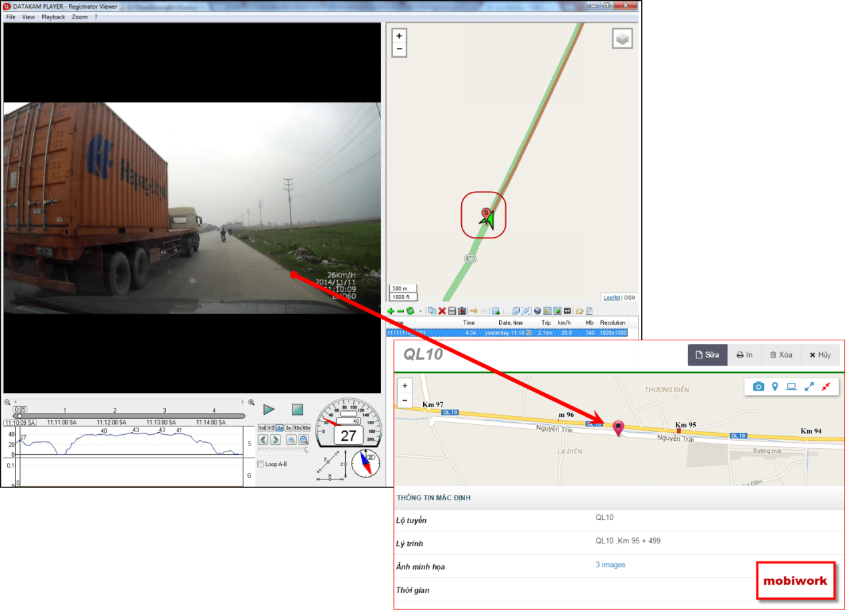853x616 pixels.
Task: Click the stacked layers icon in file toolbar
Action: click(516, 311)
